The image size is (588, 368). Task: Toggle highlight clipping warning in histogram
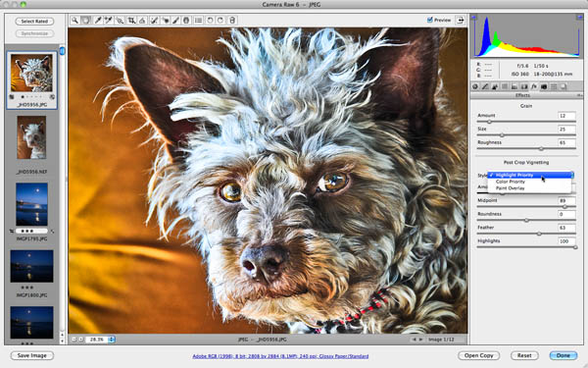point(580,18)
